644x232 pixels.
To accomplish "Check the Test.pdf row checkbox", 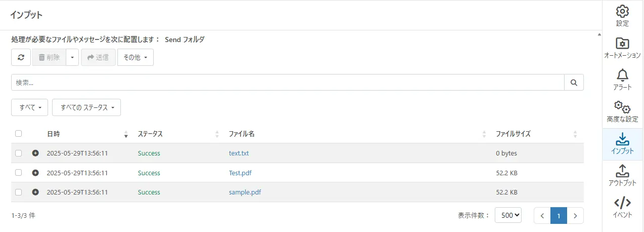I will tap(19, 173).
